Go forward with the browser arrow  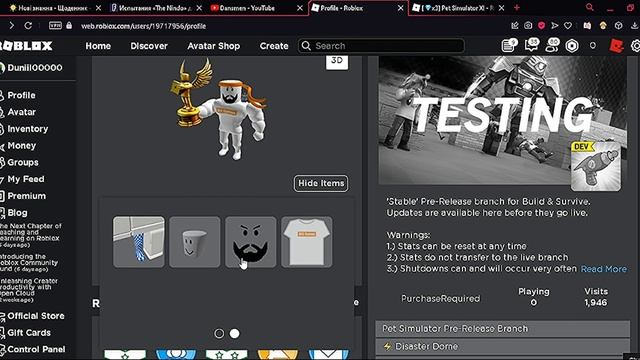pos(11,26)
